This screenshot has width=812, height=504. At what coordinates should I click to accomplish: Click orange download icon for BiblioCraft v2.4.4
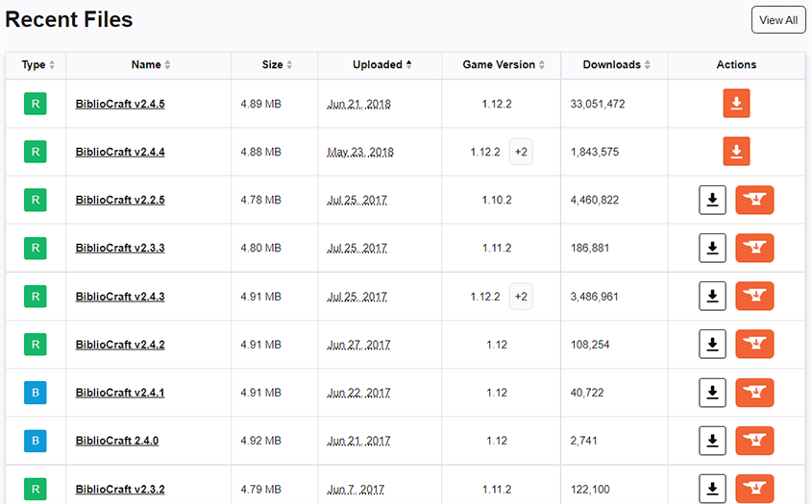[736, 152]
